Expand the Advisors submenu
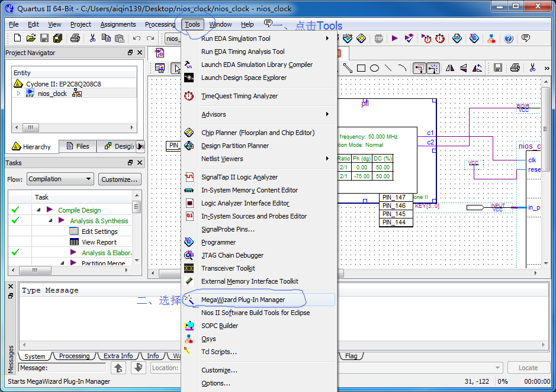This screenshot has width=556, height=392. point(327,114)
